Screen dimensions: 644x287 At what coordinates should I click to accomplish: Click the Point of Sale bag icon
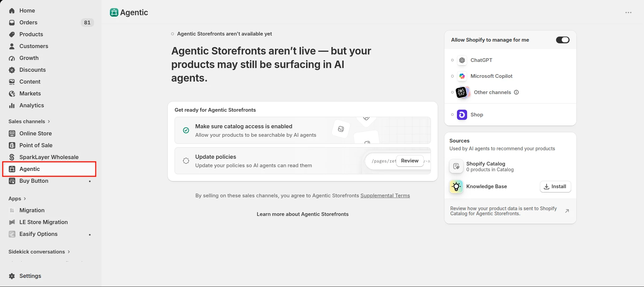[x=12, y=146]
